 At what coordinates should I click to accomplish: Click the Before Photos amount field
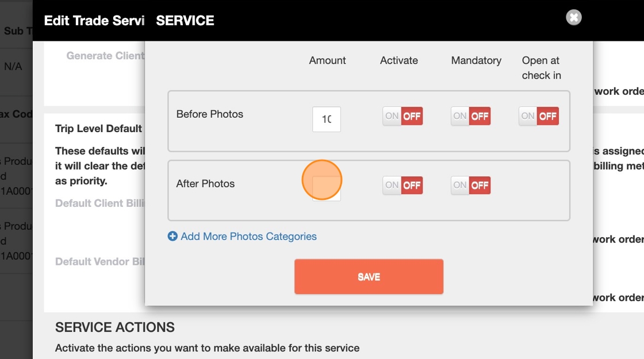coord(327,119)
